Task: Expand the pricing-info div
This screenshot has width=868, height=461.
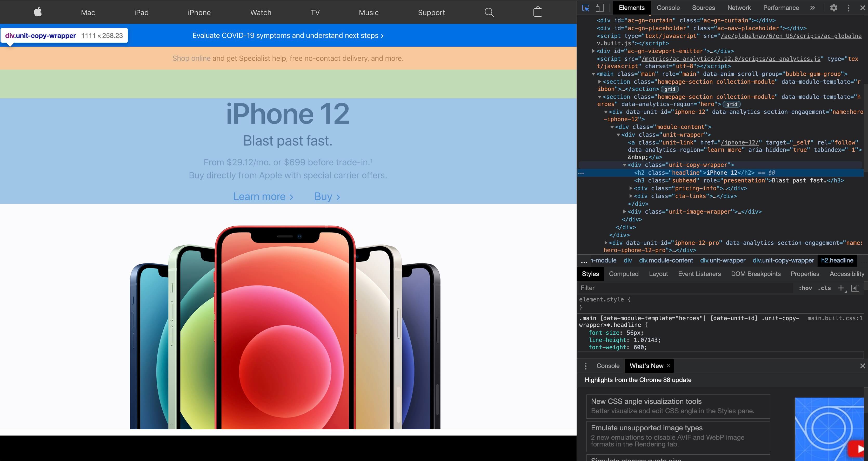Action: pos(631,188)
